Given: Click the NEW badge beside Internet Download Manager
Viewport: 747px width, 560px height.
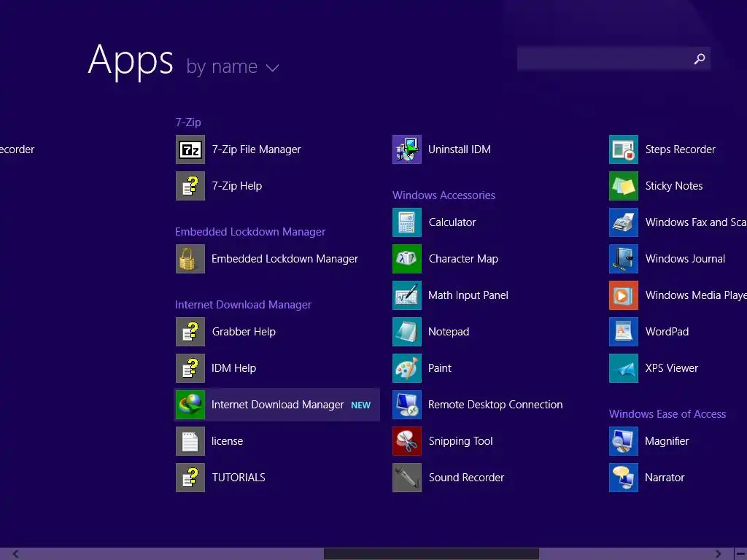Looking at the screenshot, I should click(360, 405).
